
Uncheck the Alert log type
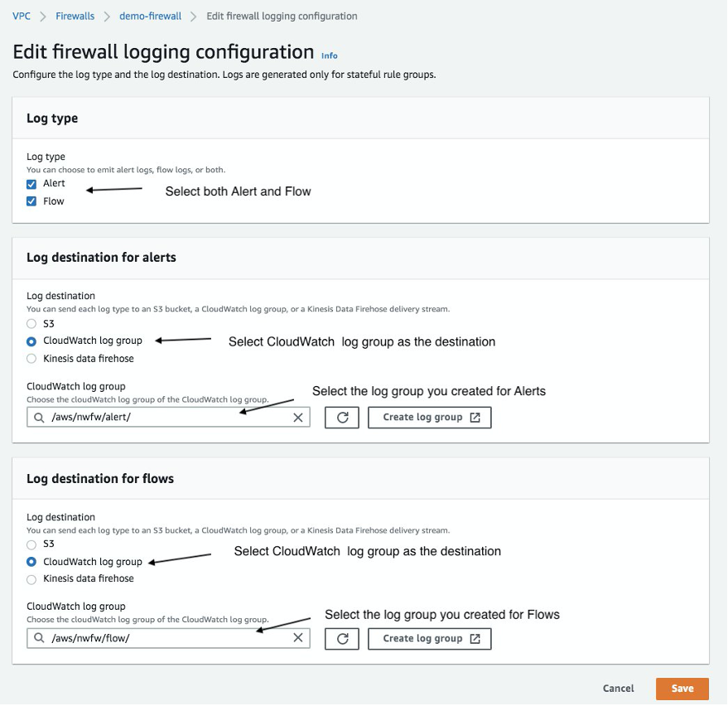[x=31, y=184]
